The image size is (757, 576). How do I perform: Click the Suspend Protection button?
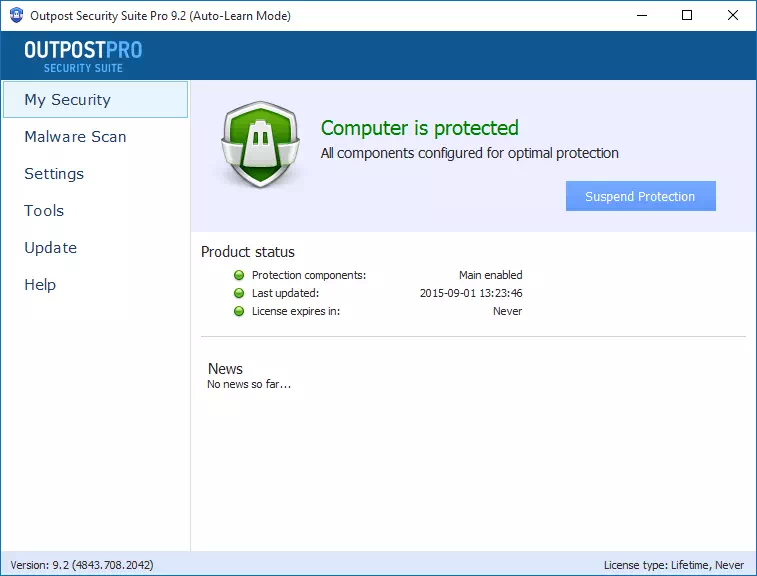(641, 196)
